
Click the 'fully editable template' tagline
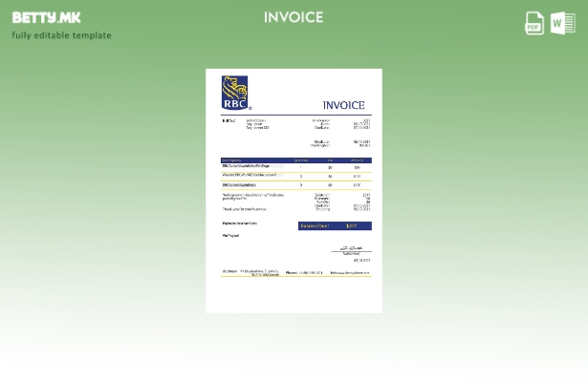[x=62, y=35]
